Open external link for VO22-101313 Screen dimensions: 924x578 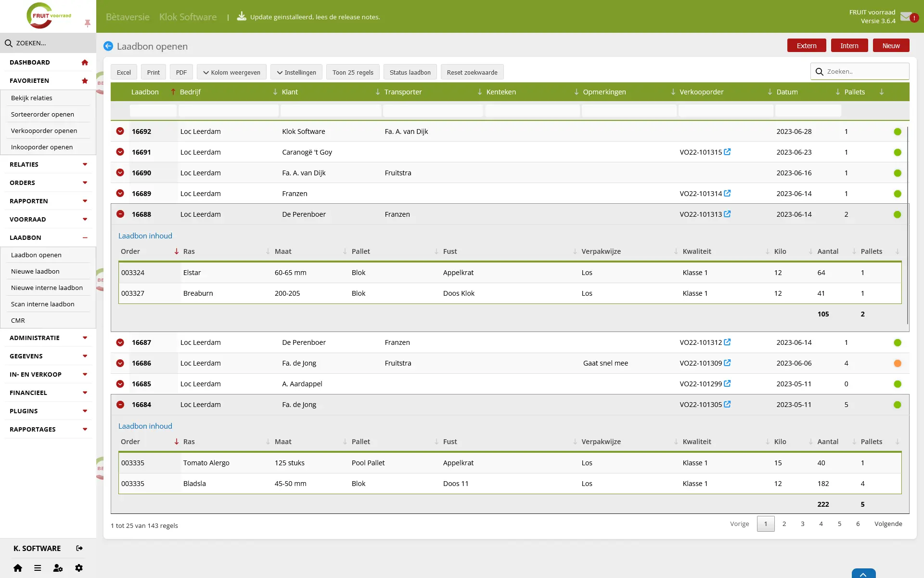[x=727, y=214]
